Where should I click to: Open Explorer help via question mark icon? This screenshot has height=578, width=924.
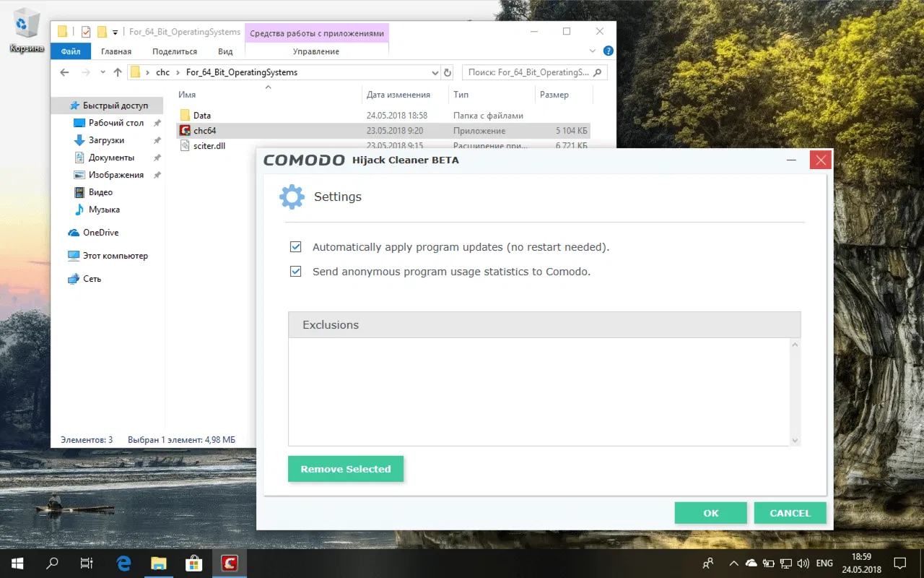click(x=608, y=51)
